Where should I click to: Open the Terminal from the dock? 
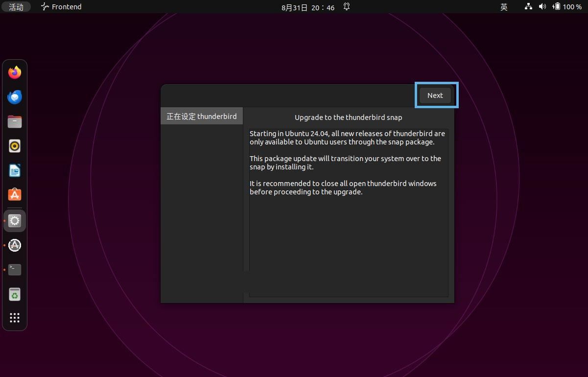tap(15, 270)
